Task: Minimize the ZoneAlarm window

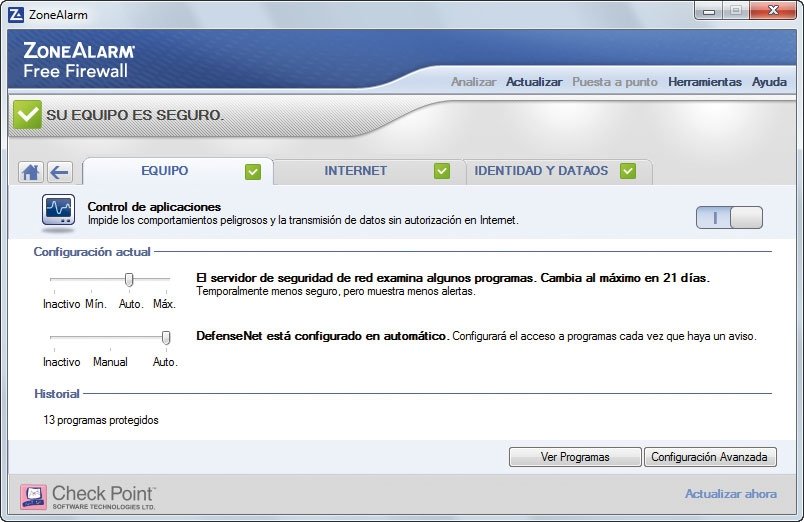Action: tap(709, 11)
